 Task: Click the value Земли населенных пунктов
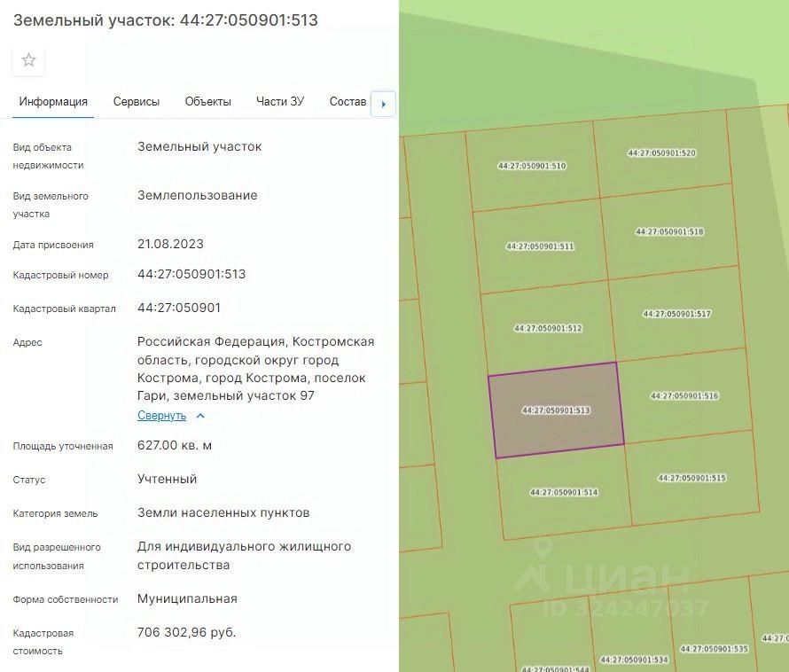(223, 513)
